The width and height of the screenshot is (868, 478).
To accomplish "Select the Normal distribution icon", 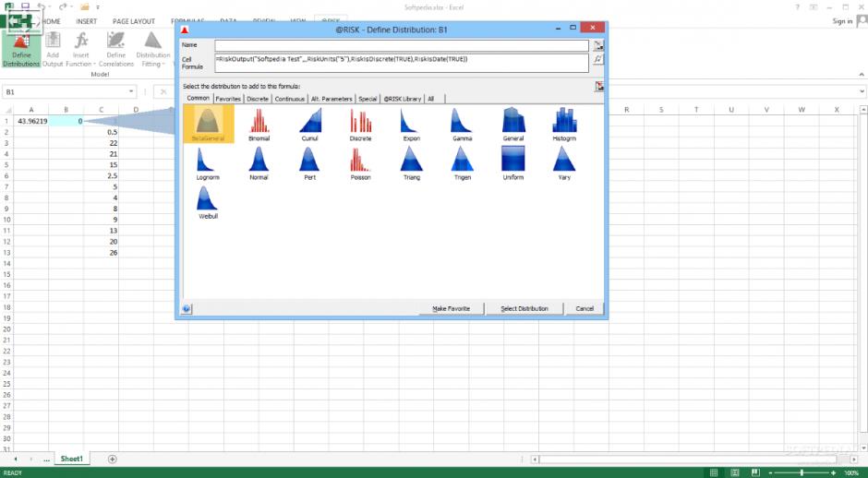I will coord(259,163).
